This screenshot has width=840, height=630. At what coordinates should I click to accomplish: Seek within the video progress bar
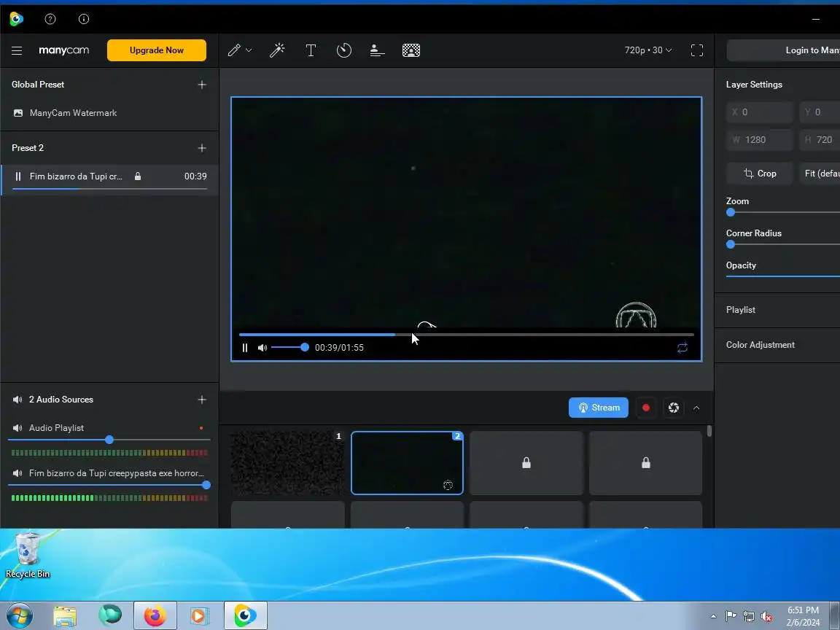(466, 334)
